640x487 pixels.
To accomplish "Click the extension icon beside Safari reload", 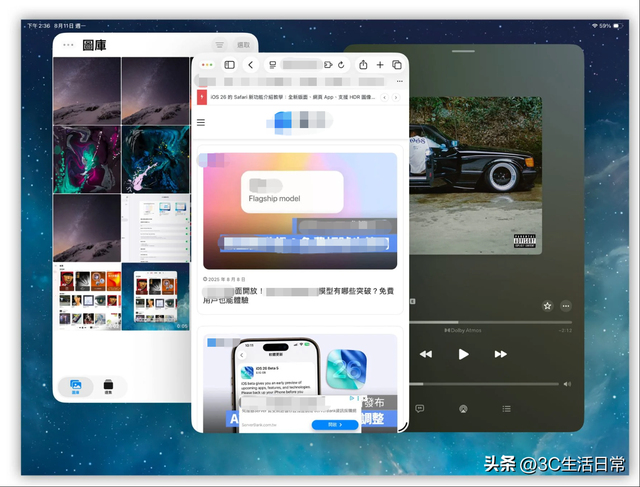I will (328, 65).
